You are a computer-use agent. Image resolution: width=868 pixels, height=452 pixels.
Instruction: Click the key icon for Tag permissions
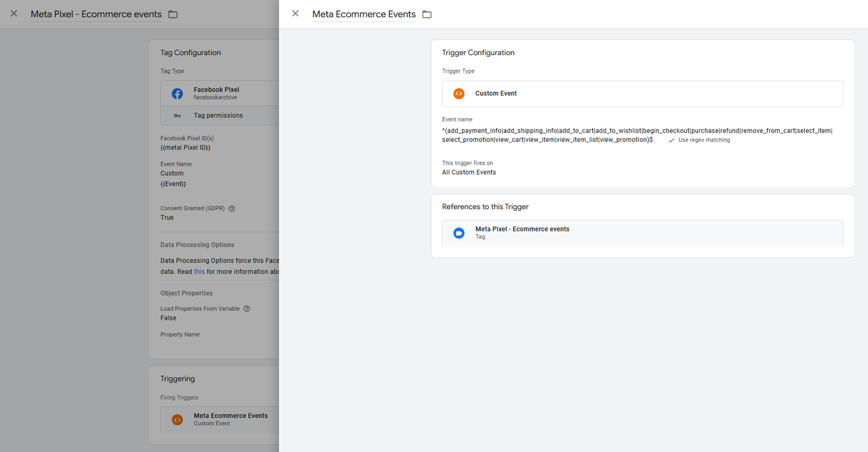point(177,115)
